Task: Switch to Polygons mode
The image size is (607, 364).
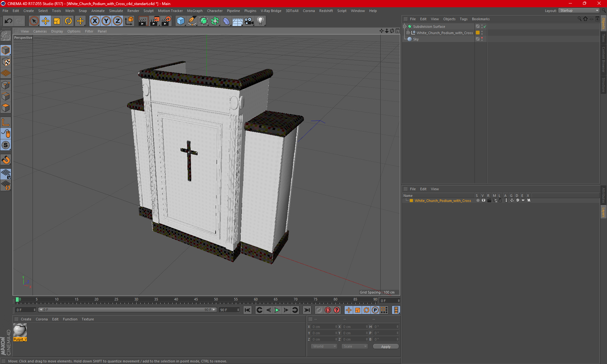Action: 6,108
